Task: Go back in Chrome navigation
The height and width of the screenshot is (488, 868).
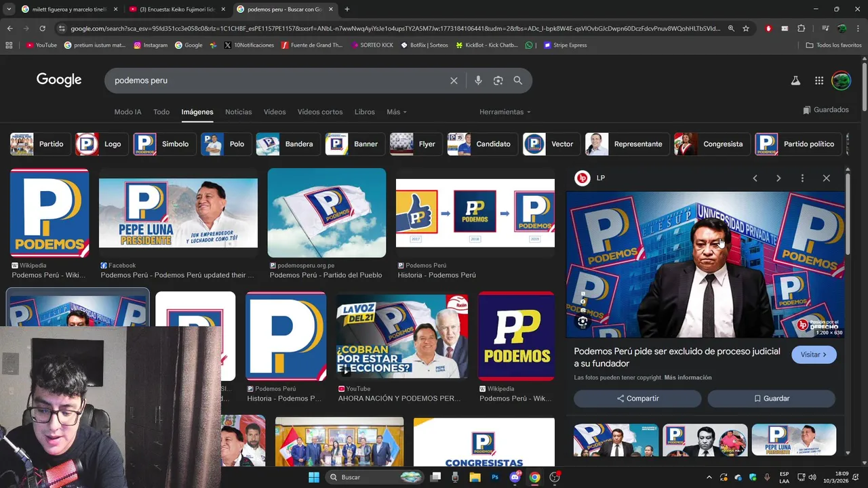Action: click(9, 28)
